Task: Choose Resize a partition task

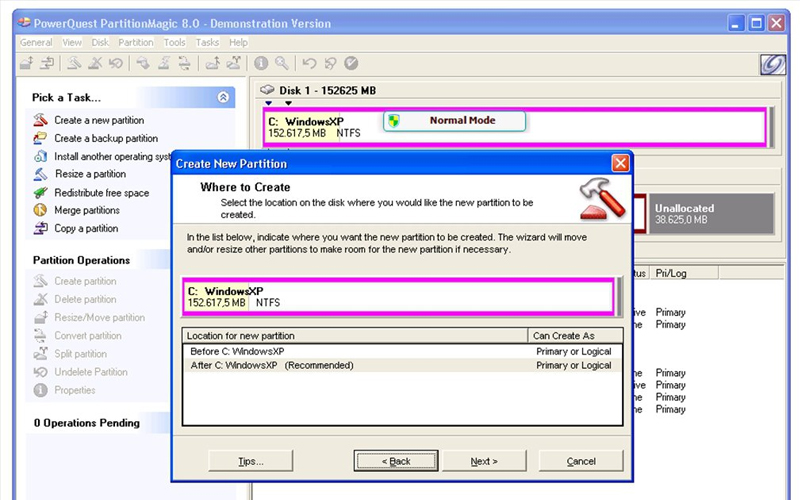Action: click(x=79, y=174)
